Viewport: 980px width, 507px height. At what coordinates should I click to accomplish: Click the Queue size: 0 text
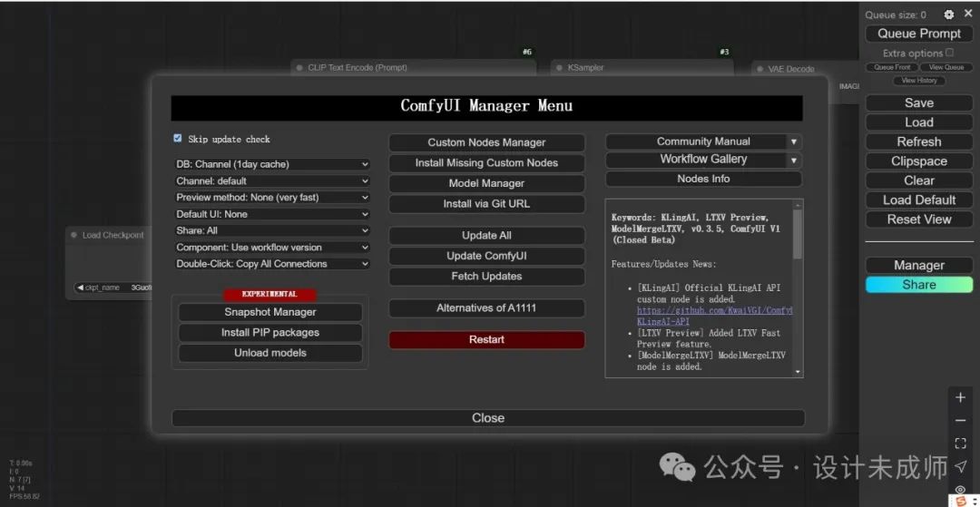tap(896, 15)
